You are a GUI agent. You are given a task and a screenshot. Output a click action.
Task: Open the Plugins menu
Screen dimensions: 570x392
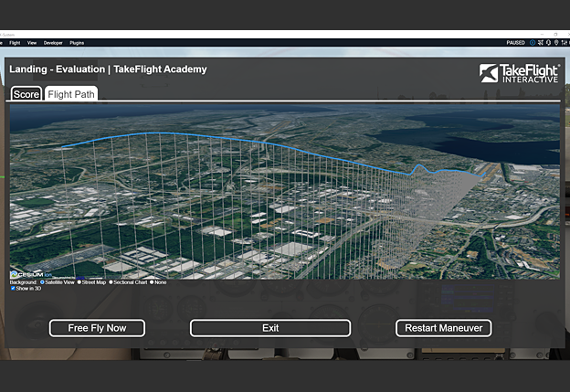pyautogui.click(x=77, y=43)
